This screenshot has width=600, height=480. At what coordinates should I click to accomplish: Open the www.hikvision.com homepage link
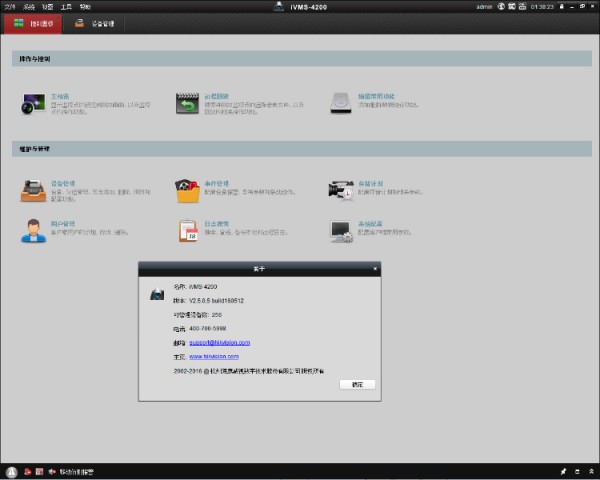point(214,356)
